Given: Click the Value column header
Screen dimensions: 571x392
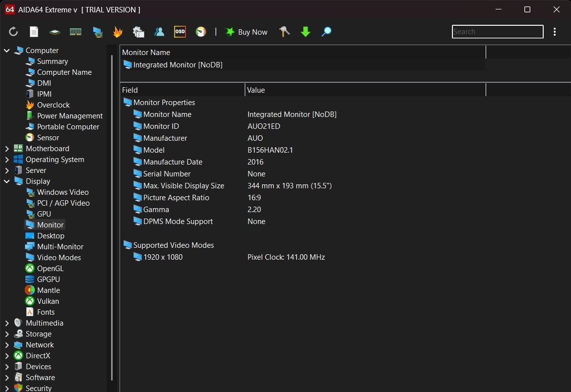Looking at the screenshot, I should click(x=366, y=90).
